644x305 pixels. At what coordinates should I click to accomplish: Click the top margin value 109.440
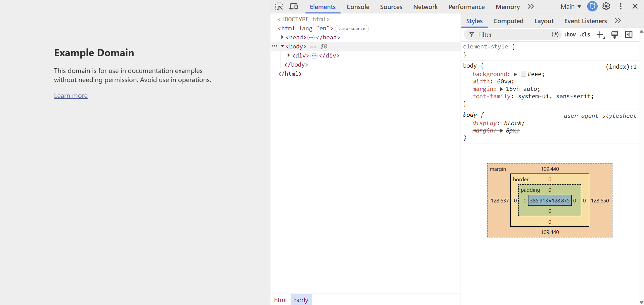pyautogui.click(x=550, y=169)
